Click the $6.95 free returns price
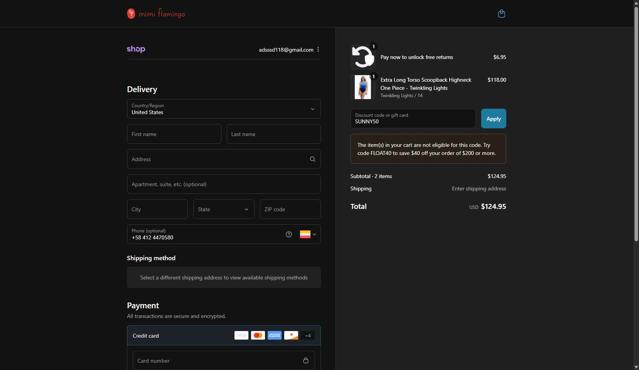 coord(500,57)
